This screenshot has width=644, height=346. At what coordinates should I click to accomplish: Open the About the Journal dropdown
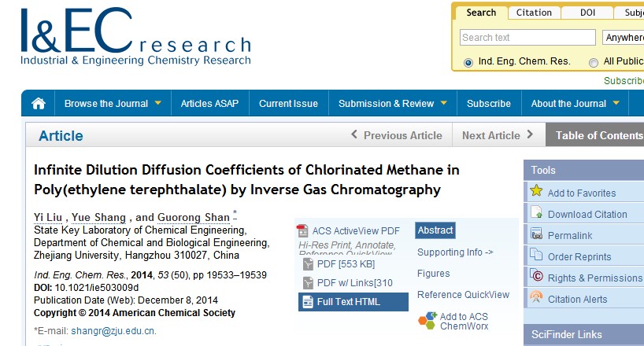(x=575, y=104)
